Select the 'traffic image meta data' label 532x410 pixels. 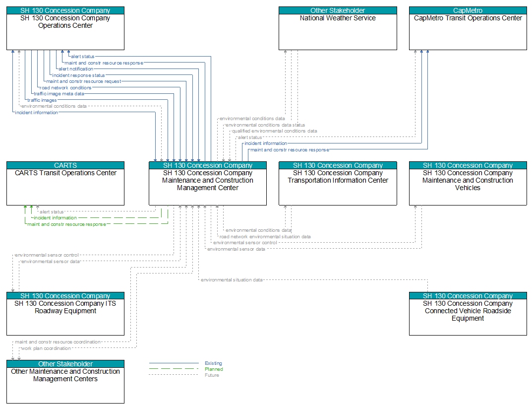click(x=59, y=94)
